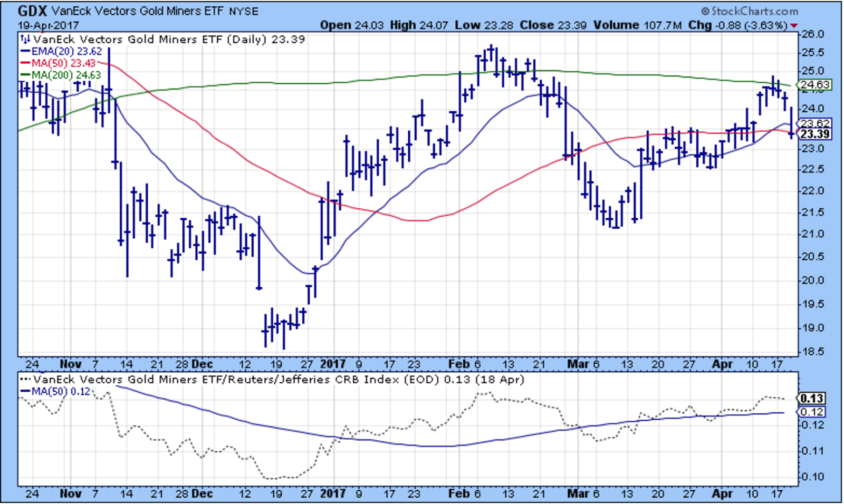
Task: Click the "Chg -0.88 (-3.63%)" value
Action: [x=737, y=25]
